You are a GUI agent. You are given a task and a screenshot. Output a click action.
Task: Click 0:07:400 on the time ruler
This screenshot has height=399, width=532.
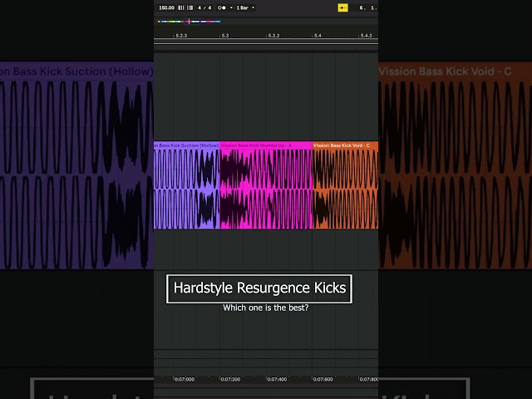coord(277,379)
